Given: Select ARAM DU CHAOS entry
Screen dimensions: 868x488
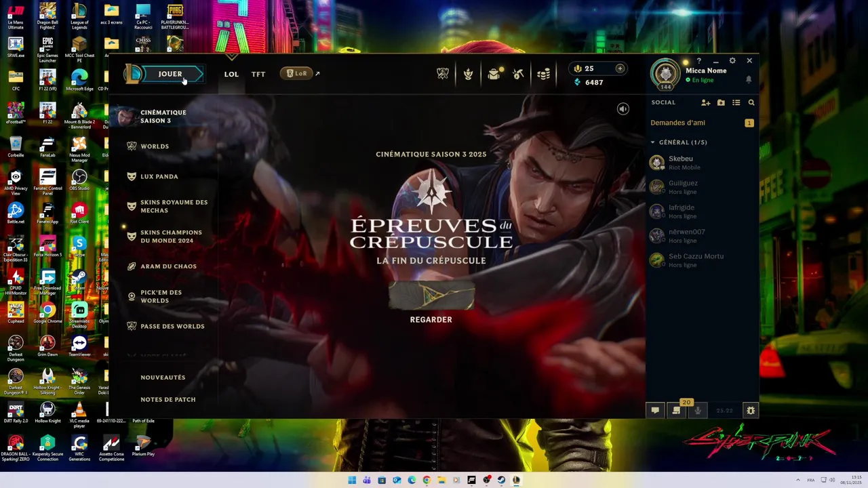Looking at the screenshot, I should [x=168, y=266].
